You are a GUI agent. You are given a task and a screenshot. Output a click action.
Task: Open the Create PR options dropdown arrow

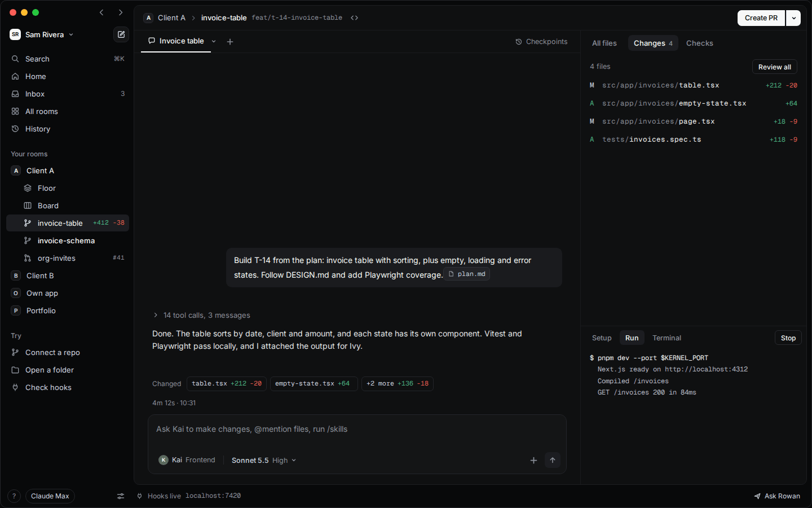click(x=793, y=18)
